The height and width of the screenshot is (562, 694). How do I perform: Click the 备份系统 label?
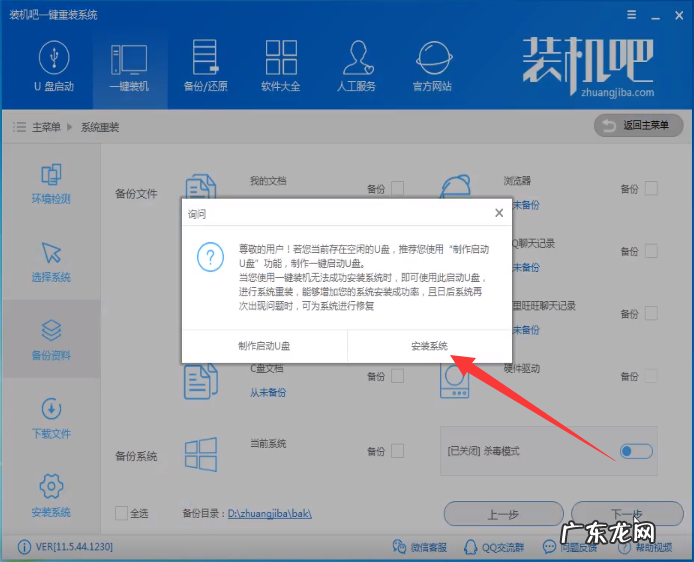coord(136,456)
